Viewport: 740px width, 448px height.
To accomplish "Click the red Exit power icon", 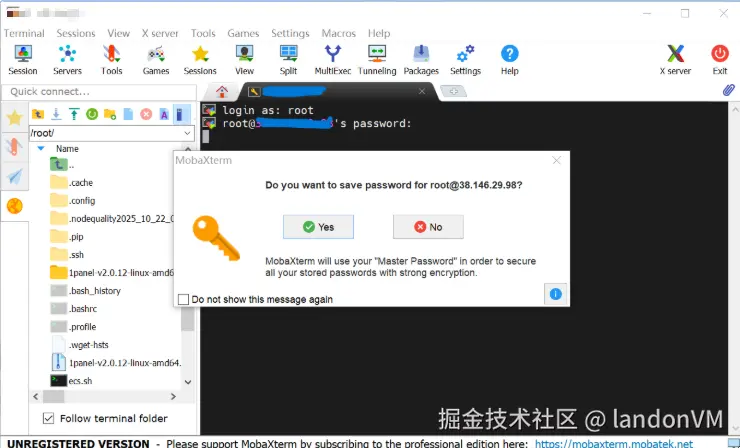I will pyautogui.click(x=720, y=60).
